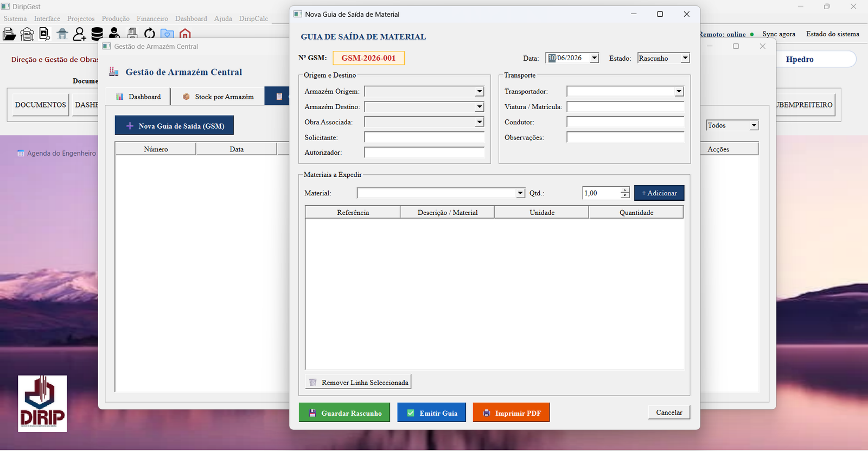Click the Emitir Guia button
The height and width of the screenshot is (451, 868).
click(432, 412)
